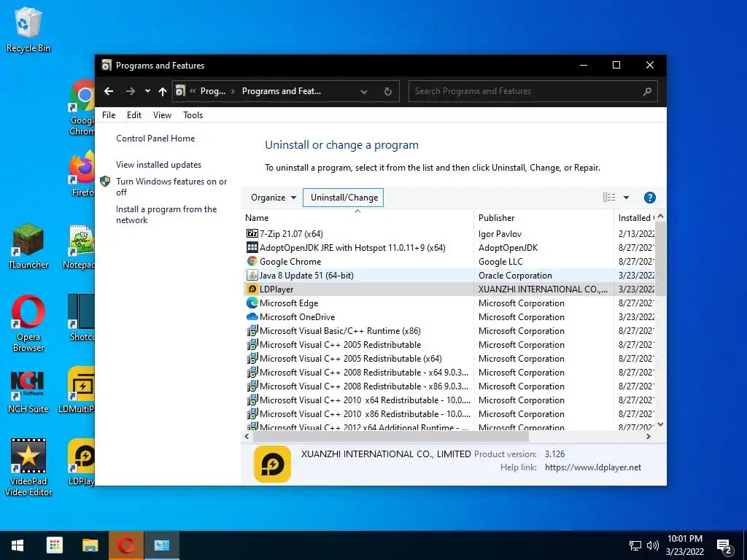
Task: Click the Opera icon in the taskbar
Action: (x=125, y=545)
